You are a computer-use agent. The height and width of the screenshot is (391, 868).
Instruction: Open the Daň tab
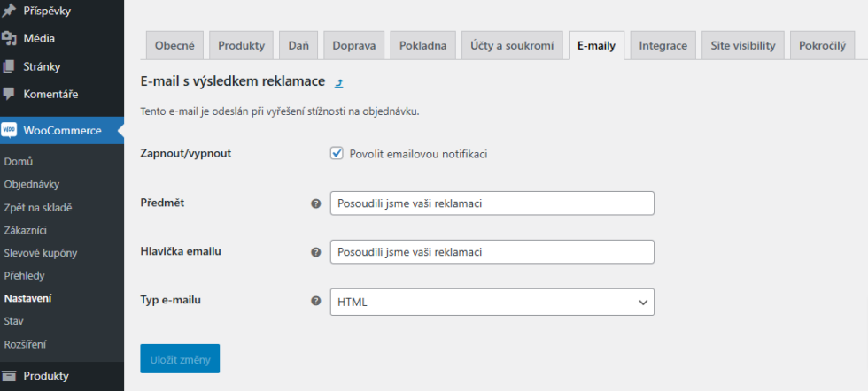click(x=298, y=45)
